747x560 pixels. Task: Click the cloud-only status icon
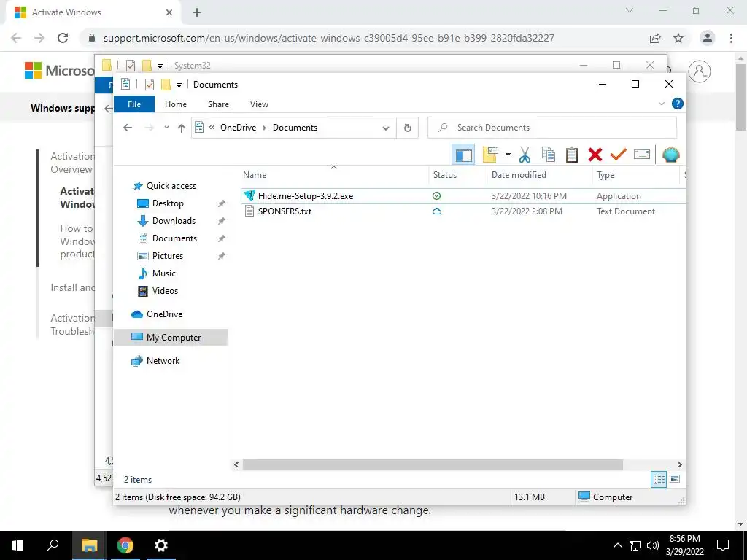tap(436, 211)
